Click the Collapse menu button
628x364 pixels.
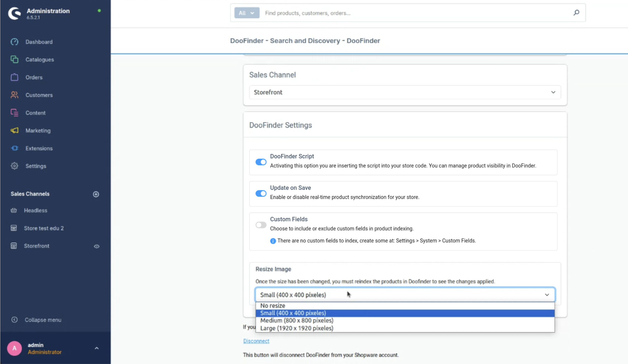click(x=43, y=320)
